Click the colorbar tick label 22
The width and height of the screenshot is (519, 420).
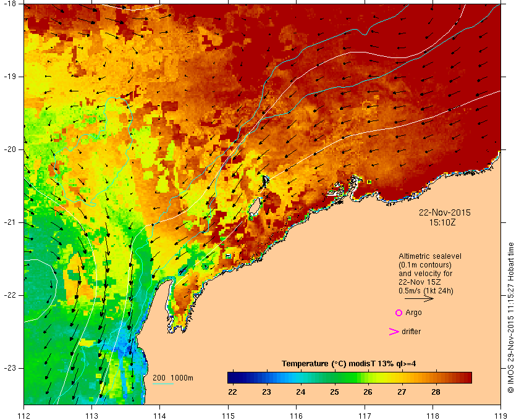point(232,392)
